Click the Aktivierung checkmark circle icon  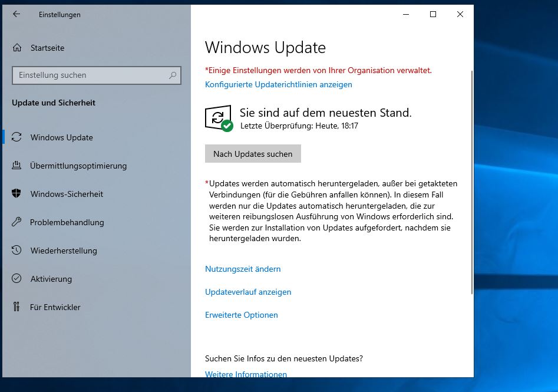(x=16, y=278)
